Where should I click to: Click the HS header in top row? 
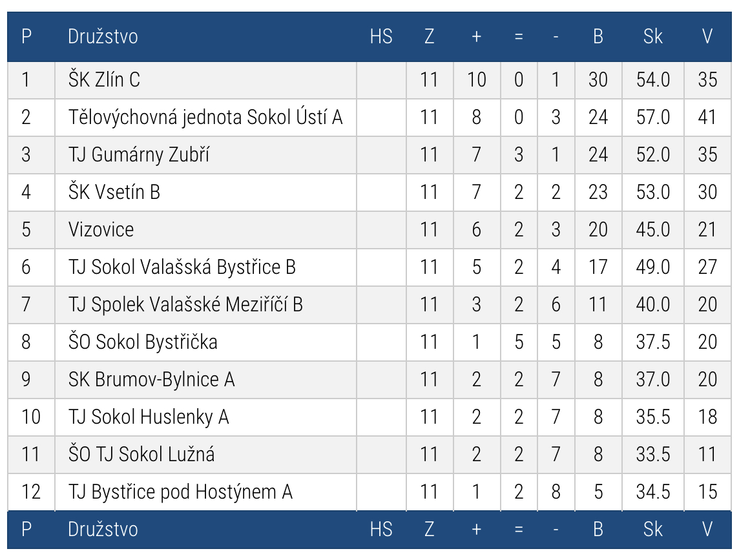click(x=381, y=37)
